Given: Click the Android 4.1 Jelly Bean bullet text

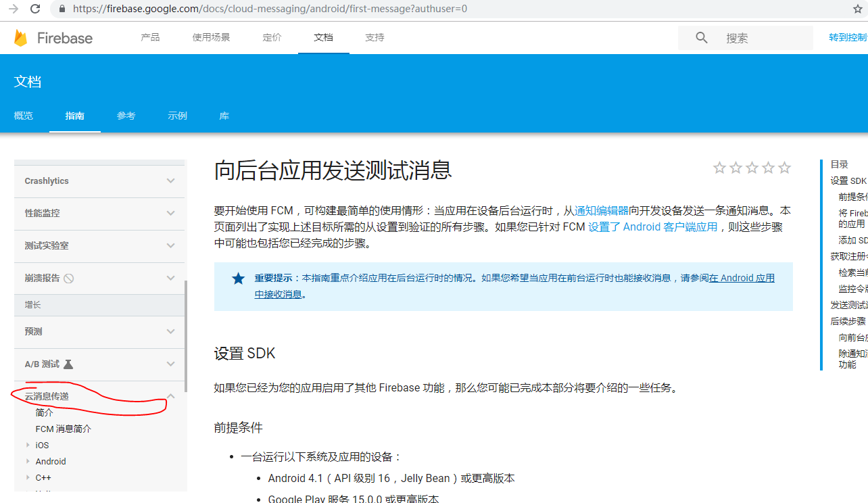Looking at the screenshot, I should 391,478.
